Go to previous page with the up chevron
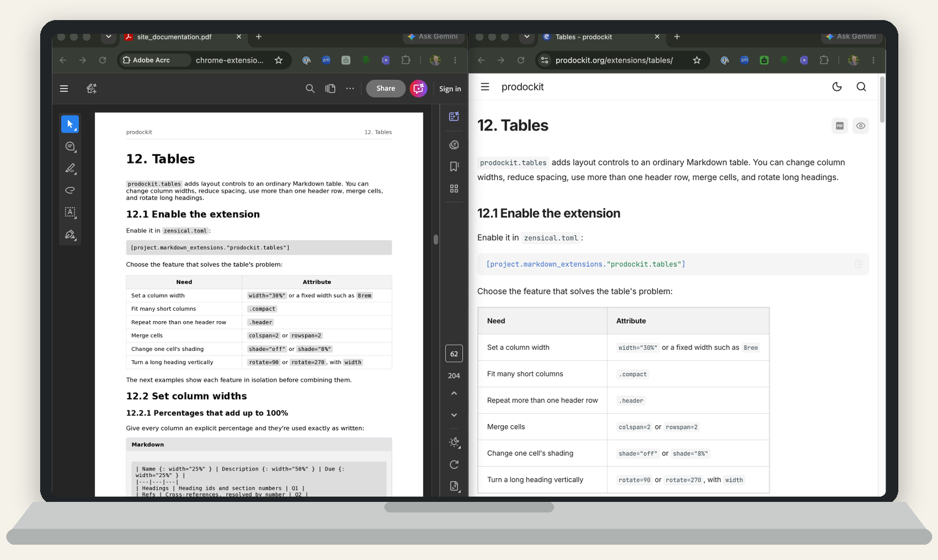Image resolution: width=938 pixels, height=560 pixels. pyautogui.click(x=454, y=394)
